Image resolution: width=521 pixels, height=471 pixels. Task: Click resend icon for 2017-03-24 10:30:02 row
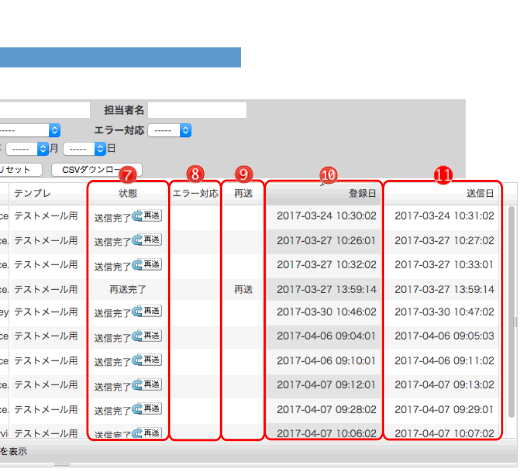147,216
